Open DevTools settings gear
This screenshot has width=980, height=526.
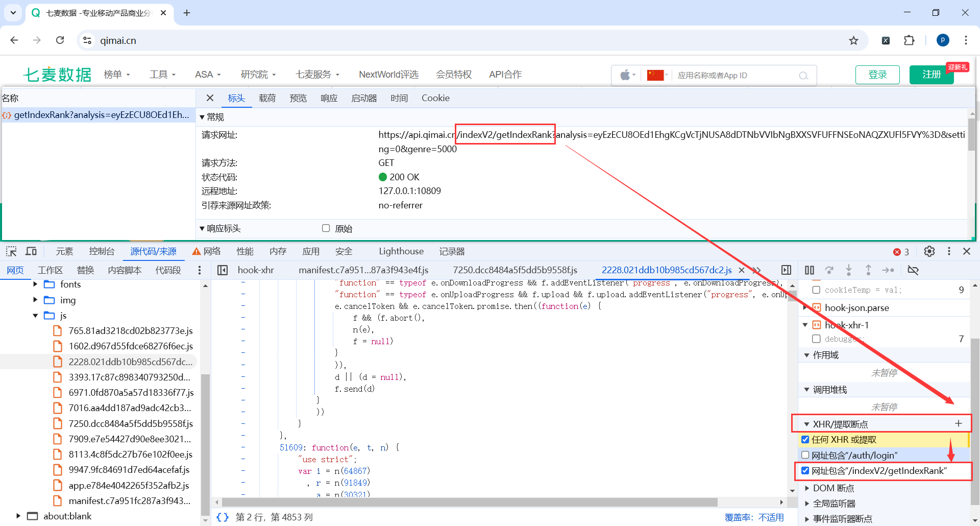click(929, 251)
